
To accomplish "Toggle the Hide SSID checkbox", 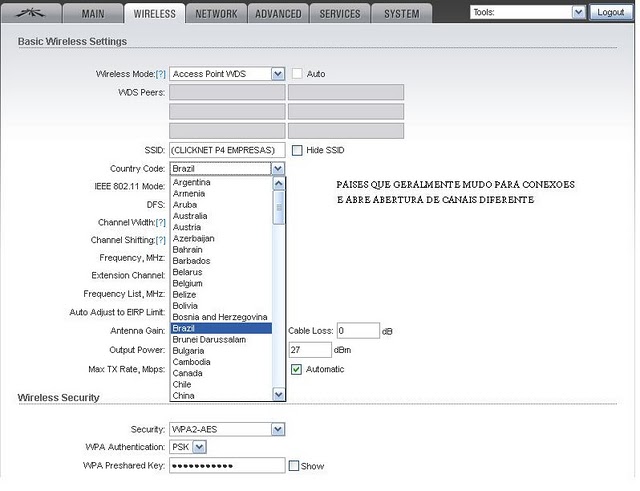I will [297, 150].
